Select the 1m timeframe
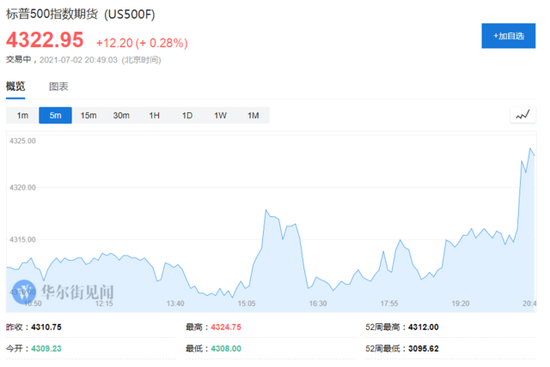Viewport: 550px width, 367px height. click(22, 115)
